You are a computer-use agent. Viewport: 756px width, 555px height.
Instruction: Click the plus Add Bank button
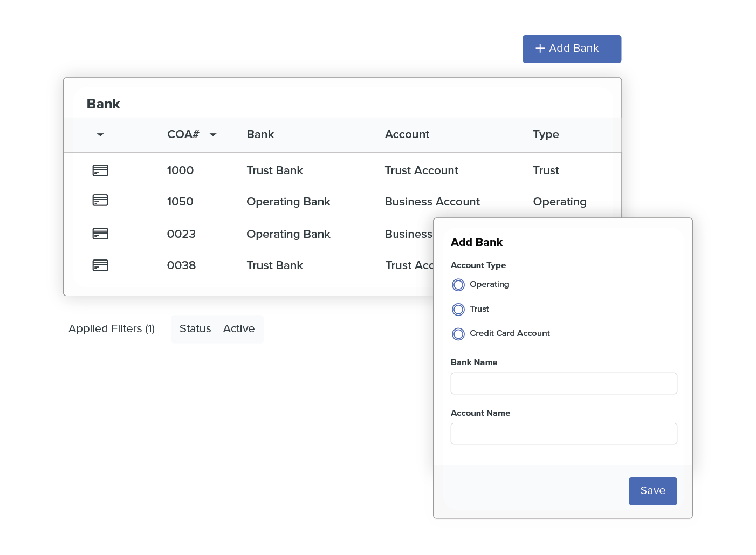(572, 49)
